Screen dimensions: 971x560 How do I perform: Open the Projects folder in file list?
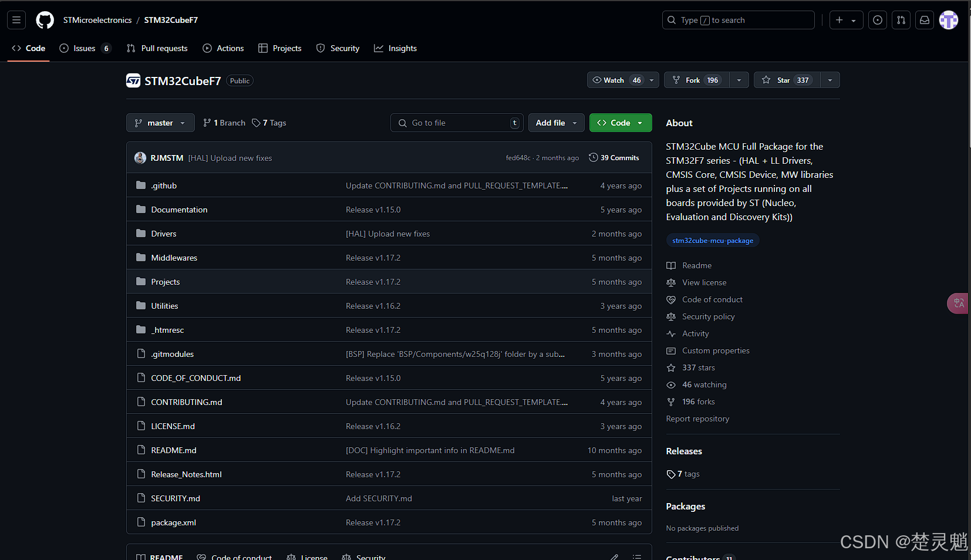[x=166, y=282]
